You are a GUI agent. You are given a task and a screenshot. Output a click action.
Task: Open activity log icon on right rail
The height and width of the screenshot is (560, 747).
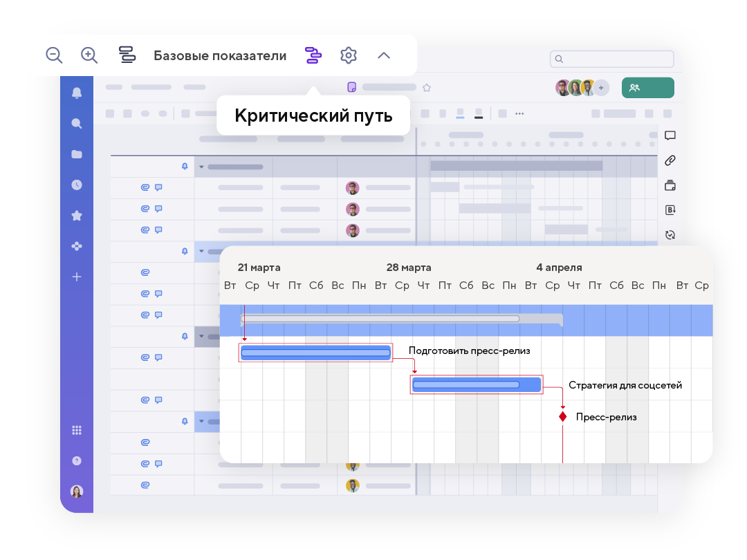point(670,234)
